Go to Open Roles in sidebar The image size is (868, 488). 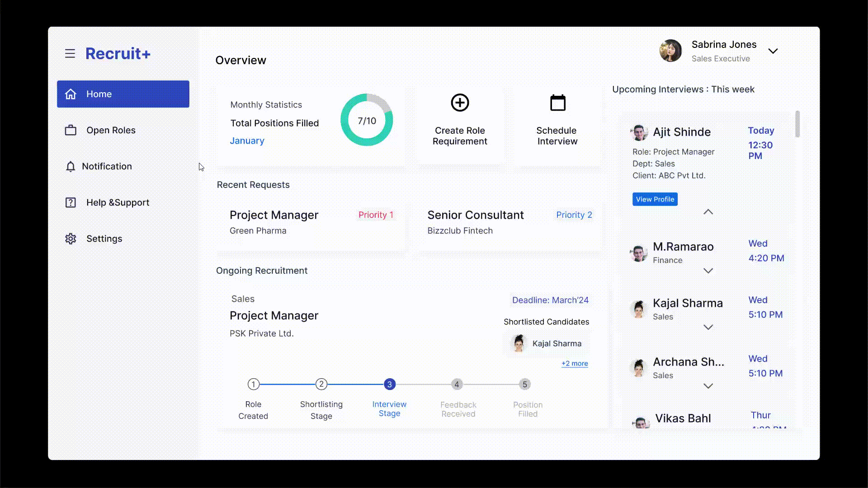click(111, 131)
